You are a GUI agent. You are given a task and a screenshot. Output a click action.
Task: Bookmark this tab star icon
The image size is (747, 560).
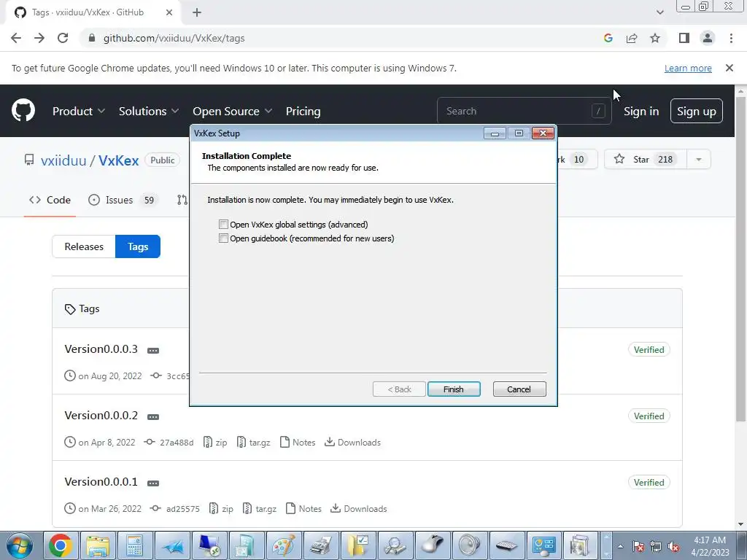pos(655,38)
